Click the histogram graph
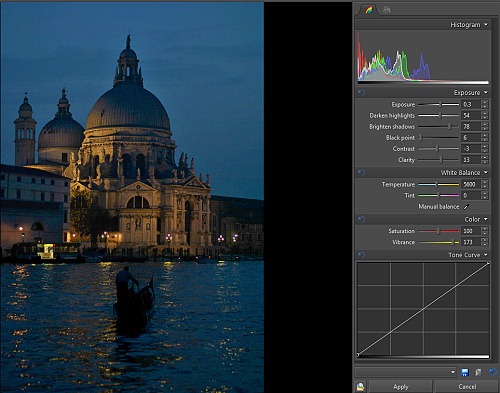500x393 pixels. 423,57
